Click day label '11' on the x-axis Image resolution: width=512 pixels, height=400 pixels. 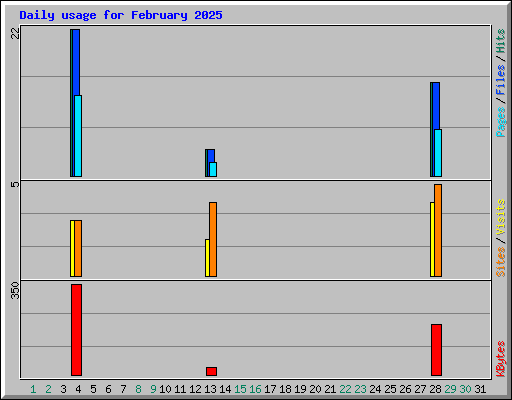coord(180,389)
